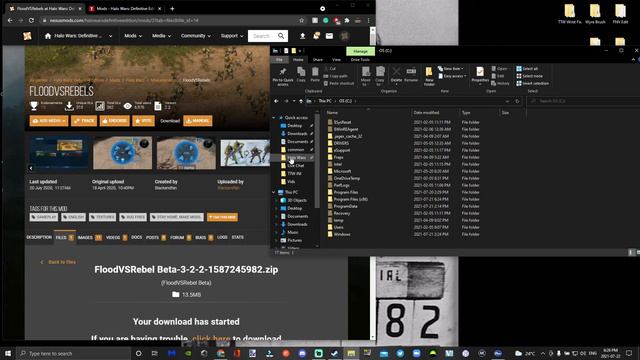640x360 pixels.
Task: Open the New item dropdown
Action: tap(451, 69)
